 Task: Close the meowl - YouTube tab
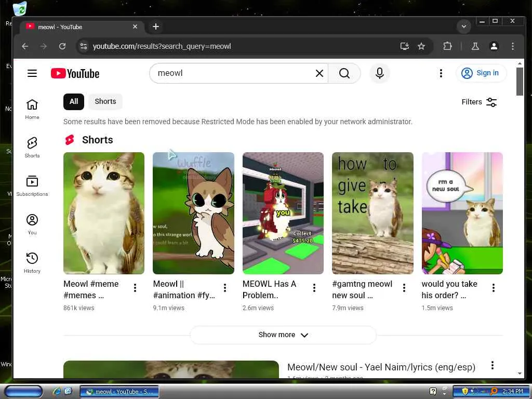pyautogui.click(x=135, y=26)
